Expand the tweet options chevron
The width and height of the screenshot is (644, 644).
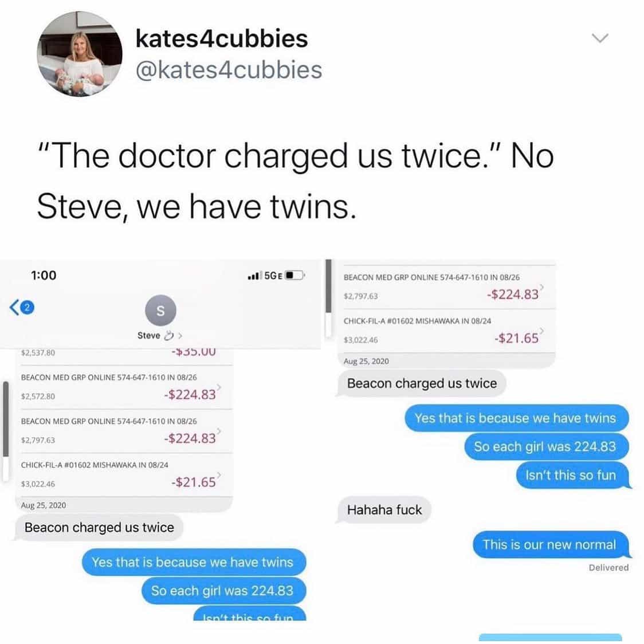[600, 38]
